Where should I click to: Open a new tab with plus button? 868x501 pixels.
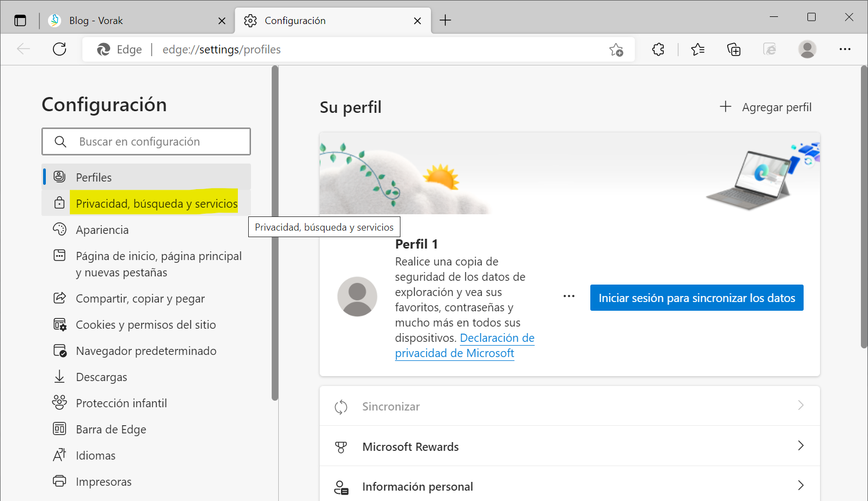[x=445, y=21]
